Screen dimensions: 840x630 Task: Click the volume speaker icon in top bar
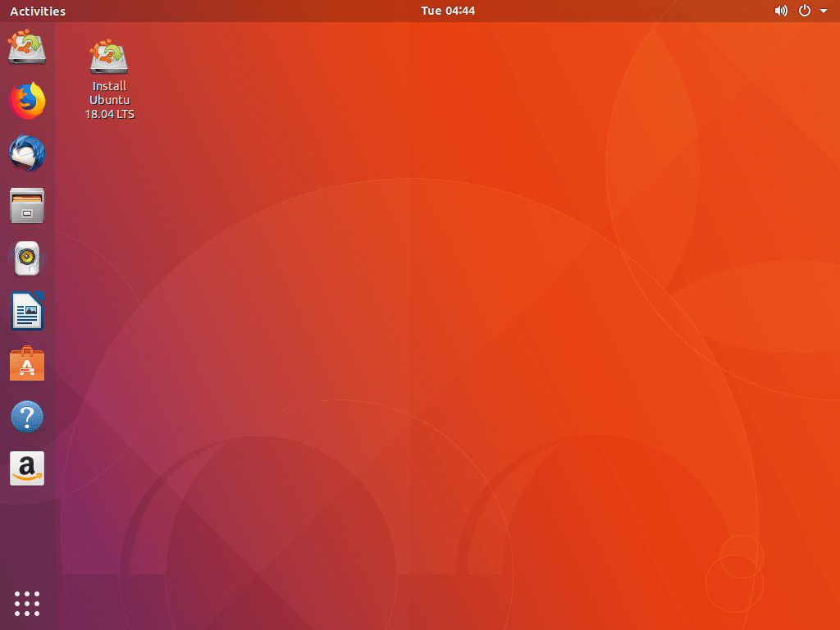click(x=781, y=11)
